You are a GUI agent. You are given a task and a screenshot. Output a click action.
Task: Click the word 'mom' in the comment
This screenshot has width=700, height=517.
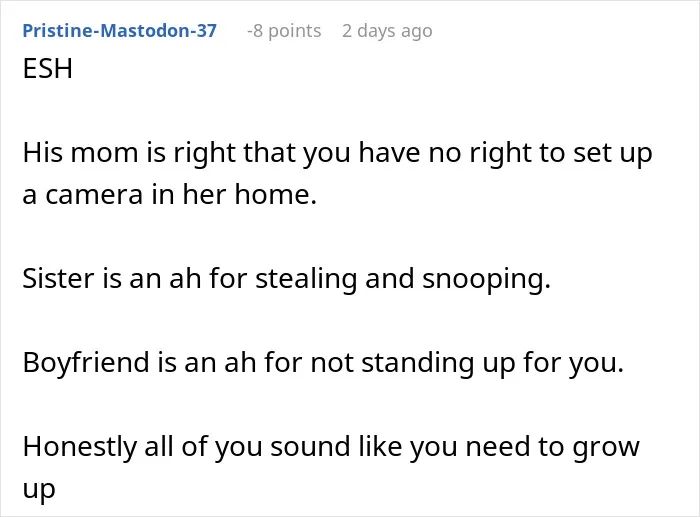coord(104,153)
